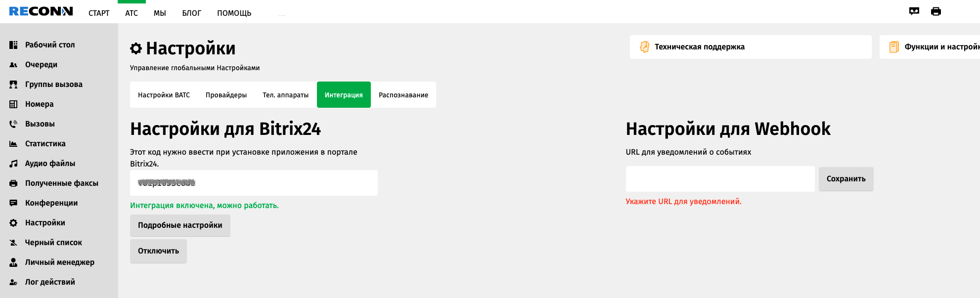Click the RECONN logo
980x298 pixels.
(x=41, y=11)
